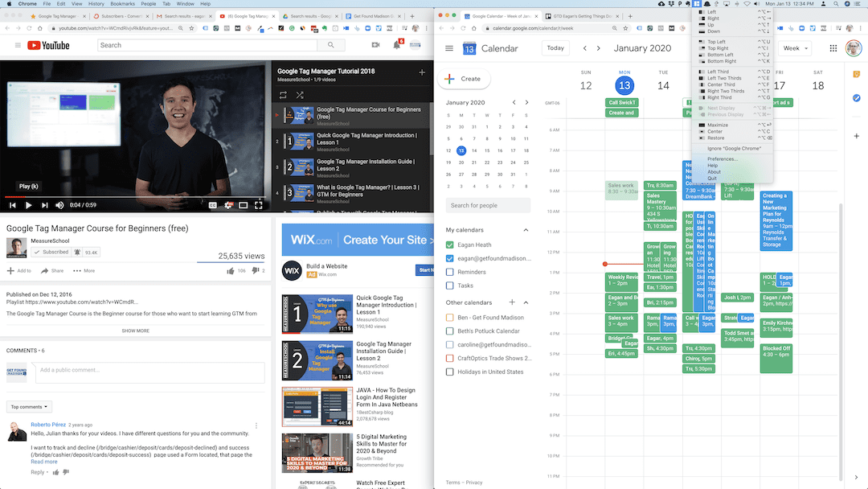
Task: Seek using the video progress bar
Action: (136, 196)
